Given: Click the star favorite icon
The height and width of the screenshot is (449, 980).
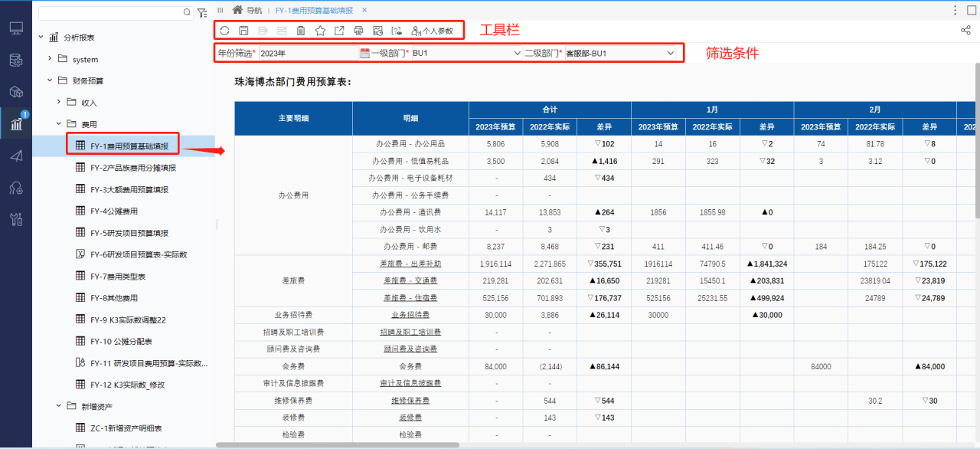Looking at the screenshot, I should [x=320, y=31].
